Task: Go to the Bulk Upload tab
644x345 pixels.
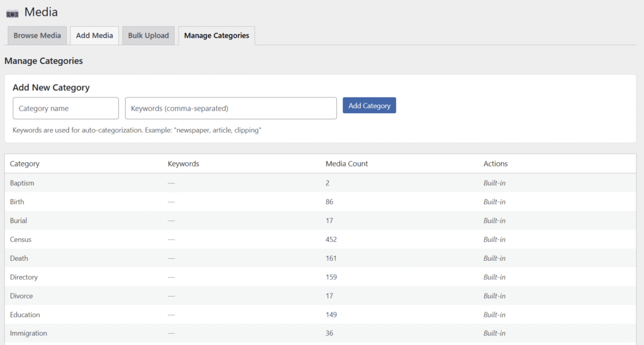Action: [148, 36]
